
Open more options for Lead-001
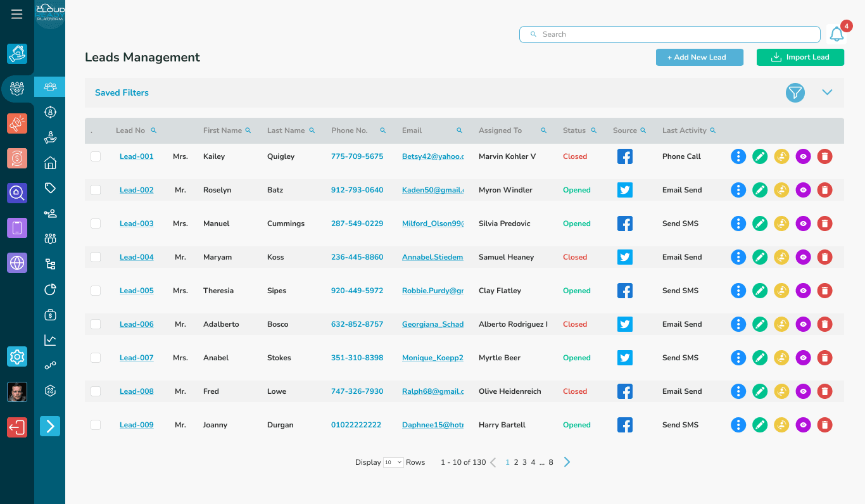(x=738, y=156)
